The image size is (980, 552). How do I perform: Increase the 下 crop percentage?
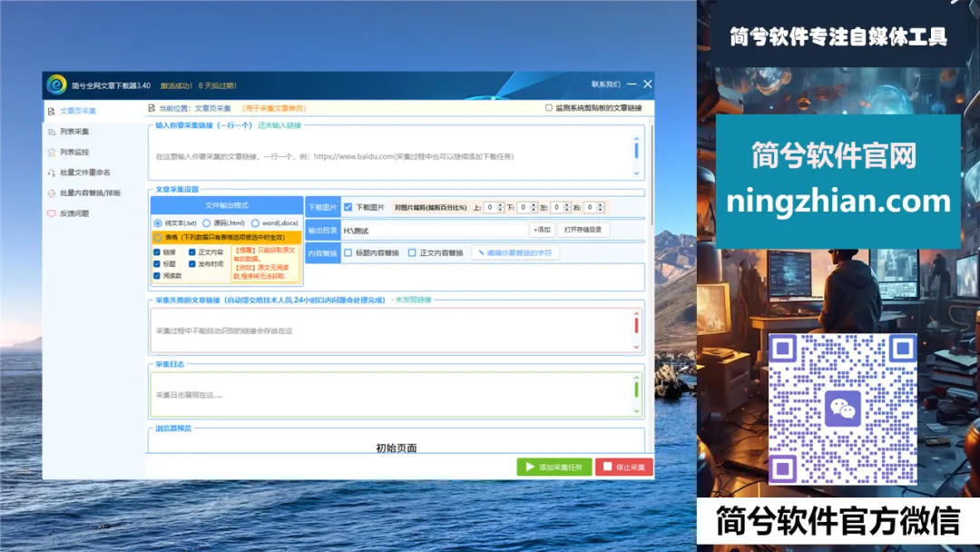point(534,204)
